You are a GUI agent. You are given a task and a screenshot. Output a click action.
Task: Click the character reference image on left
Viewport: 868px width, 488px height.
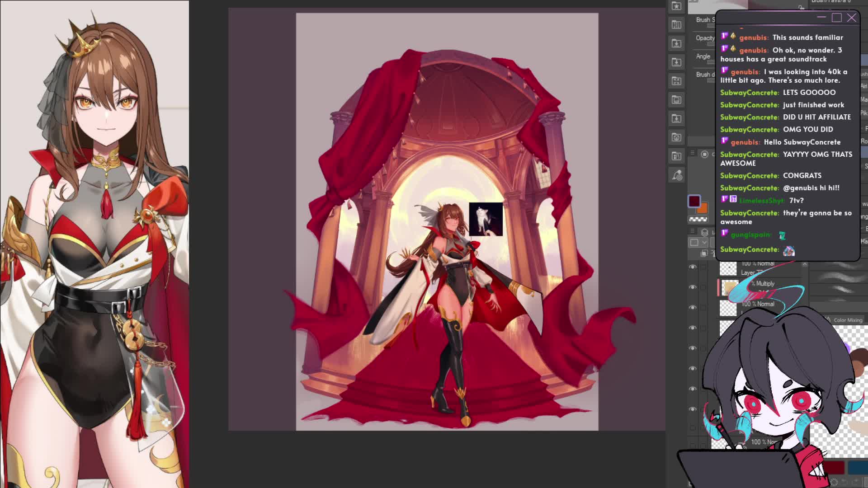coord(94,244)
